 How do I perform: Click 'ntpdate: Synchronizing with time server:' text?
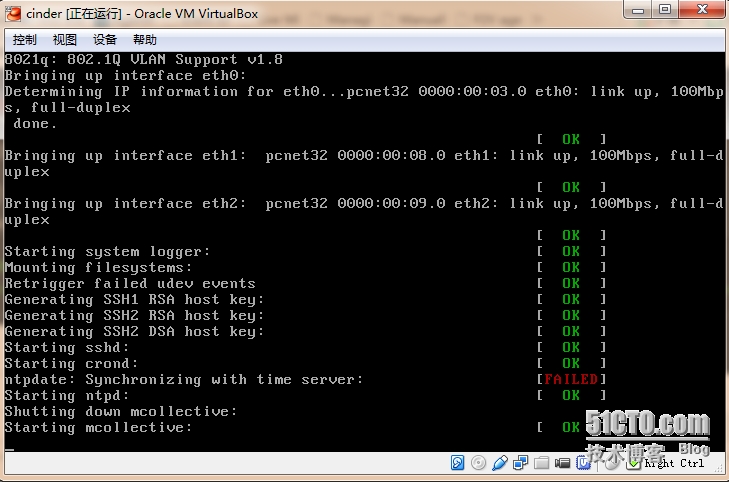click(x=184, y=379)
